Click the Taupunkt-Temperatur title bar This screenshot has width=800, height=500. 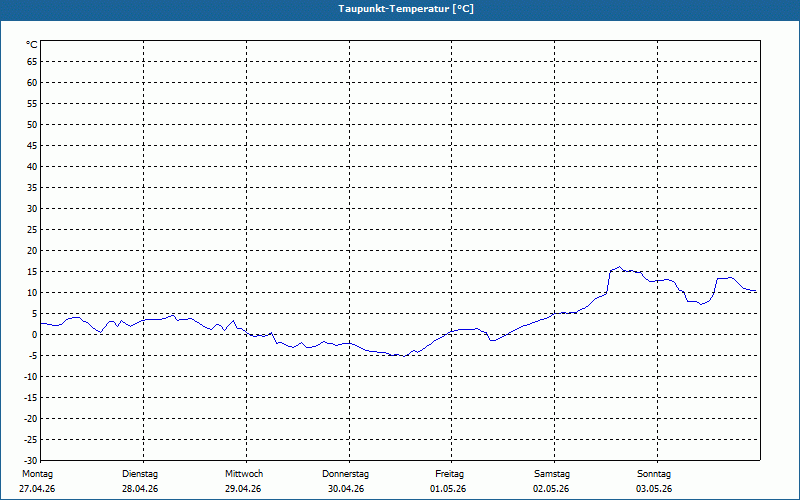[x=406, y=9]
